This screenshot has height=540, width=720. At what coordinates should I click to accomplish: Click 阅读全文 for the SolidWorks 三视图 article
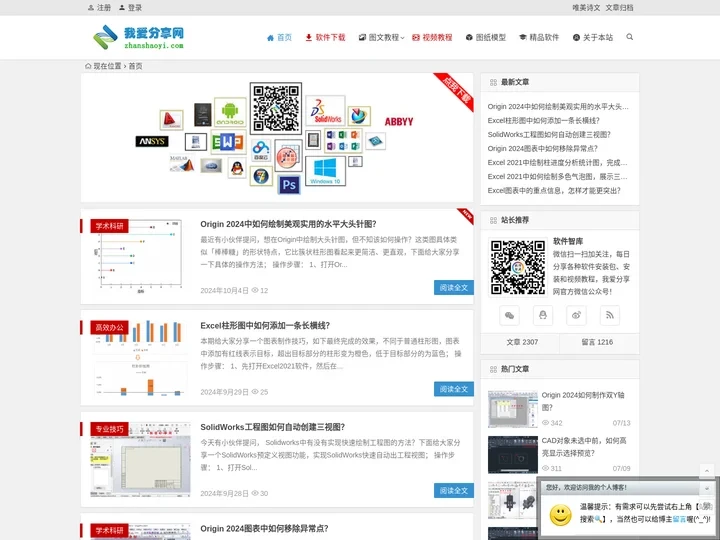[454, 490]
